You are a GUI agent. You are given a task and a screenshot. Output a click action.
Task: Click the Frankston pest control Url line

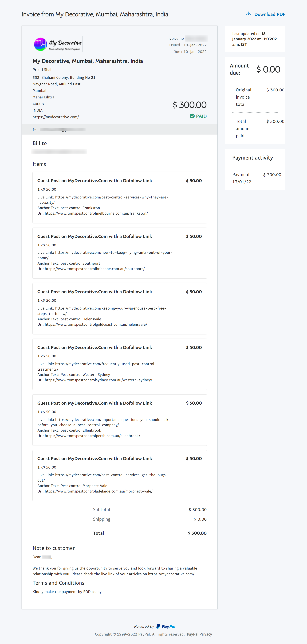[x=93, y=213]
